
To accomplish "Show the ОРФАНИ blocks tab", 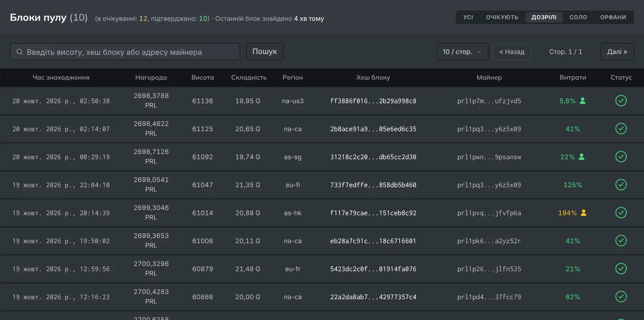I will pos(613,17).
